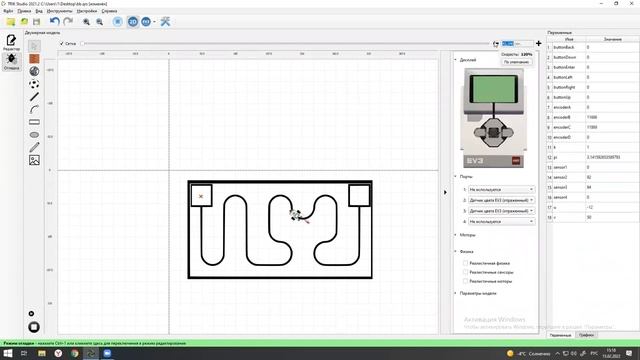Click the speed value input field
640x360 pixels.
point(517,43)
